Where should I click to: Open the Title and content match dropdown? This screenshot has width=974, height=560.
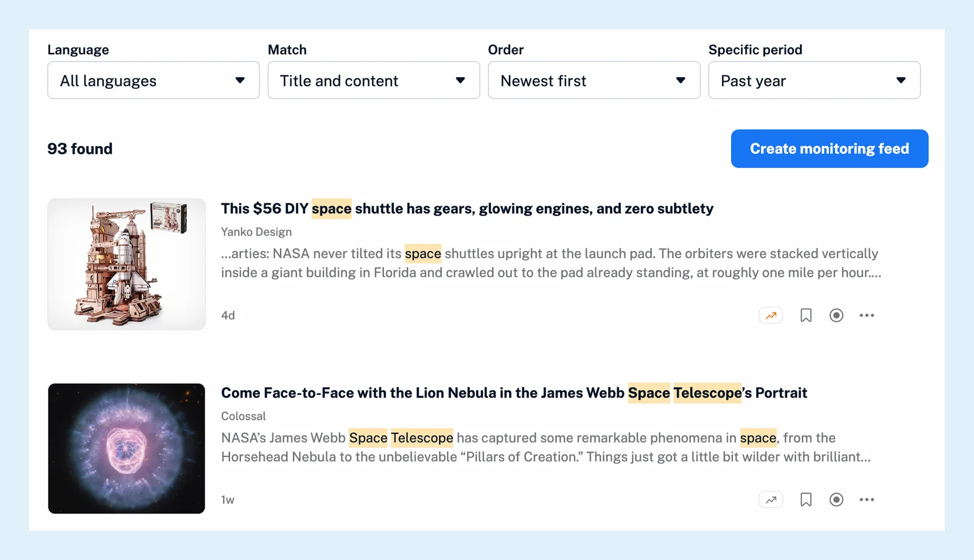[374, 80]
